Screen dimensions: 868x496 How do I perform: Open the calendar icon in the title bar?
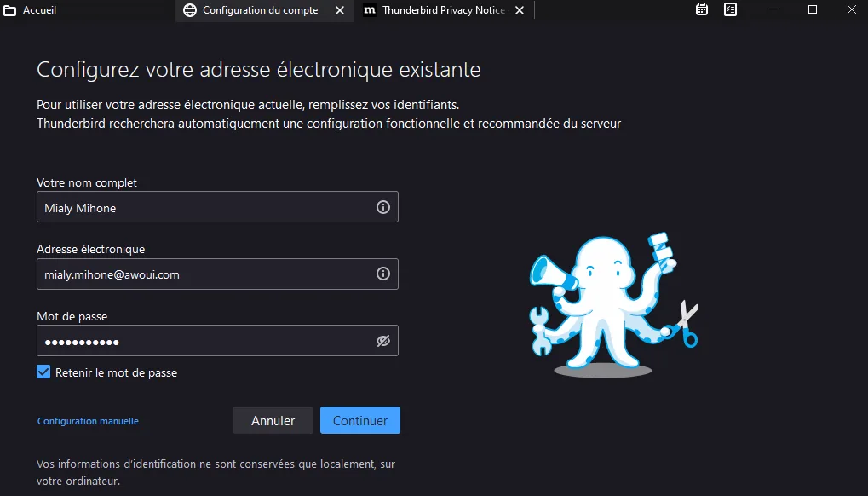tap(701, 9)
